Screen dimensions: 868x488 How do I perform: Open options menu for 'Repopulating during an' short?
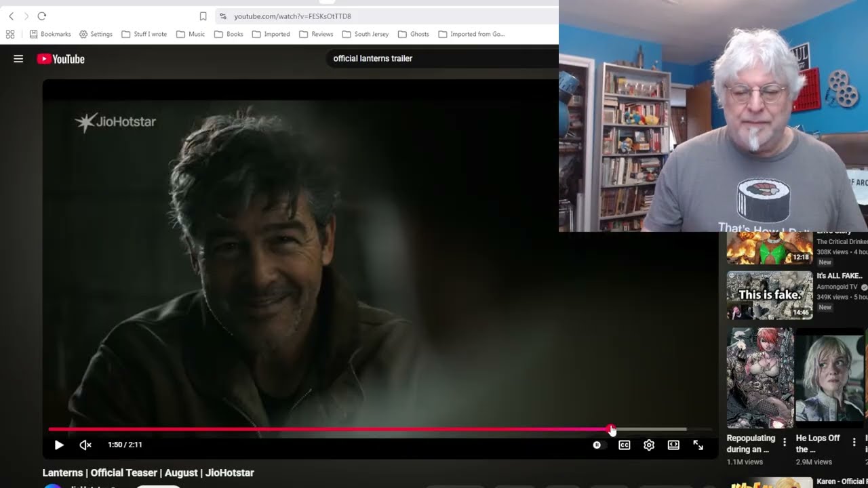click(785, 442)
